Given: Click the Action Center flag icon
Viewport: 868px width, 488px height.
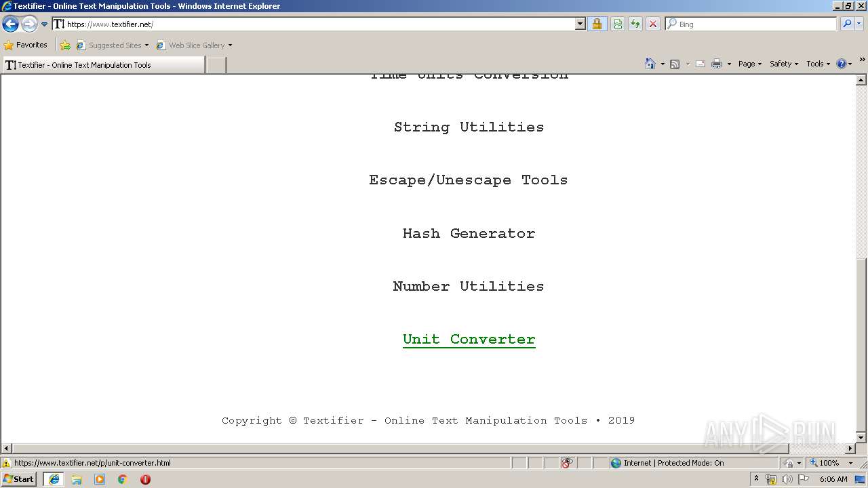Looking at the screenshot, I should [x=804, y=479].
